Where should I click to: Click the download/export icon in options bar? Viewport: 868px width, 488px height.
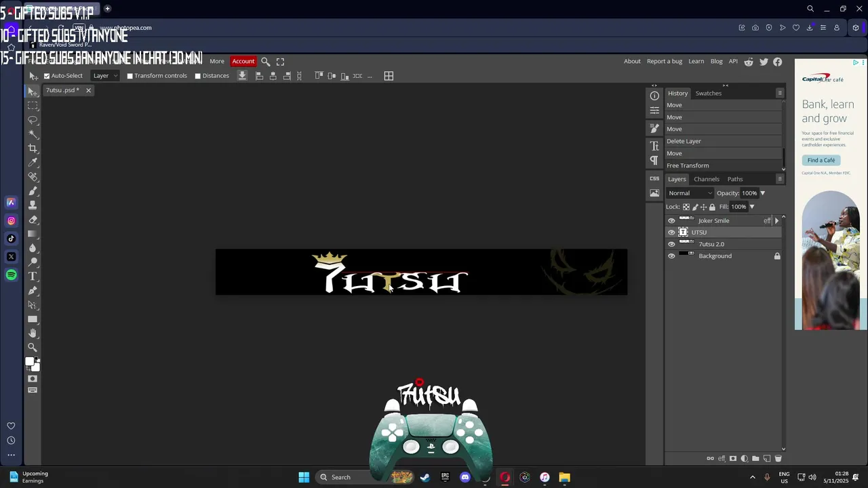click(242, 76)
